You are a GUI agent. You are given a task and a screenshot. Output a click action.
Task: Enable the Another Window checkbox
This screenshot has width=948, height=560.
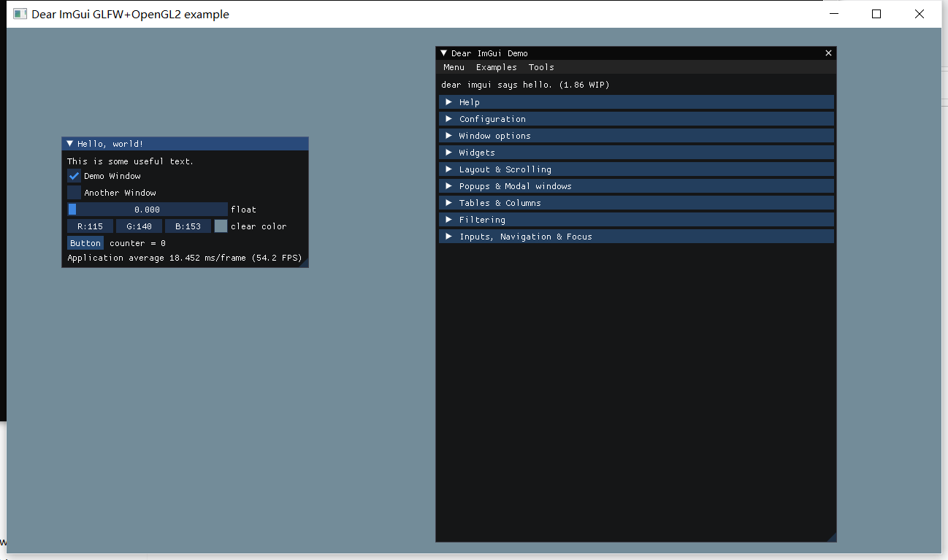pyautogui.click(x=73, y=192)
